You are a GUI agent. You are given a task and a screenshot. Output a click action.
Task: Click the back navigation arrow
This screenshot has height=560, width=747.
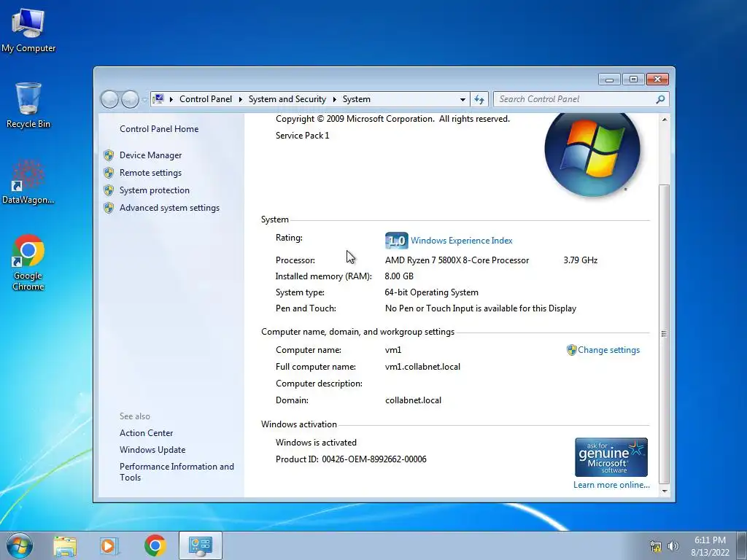coord(109,99)
